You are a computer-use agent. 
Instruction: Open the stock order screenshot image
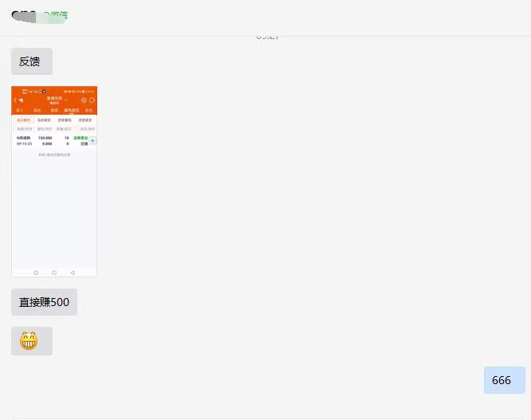click(x=54, y=182)
